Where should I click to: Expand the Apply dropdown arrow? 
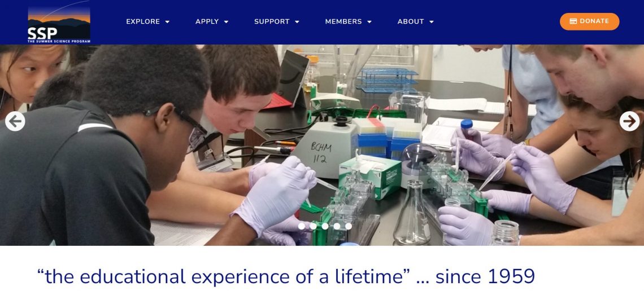(226, 22)
